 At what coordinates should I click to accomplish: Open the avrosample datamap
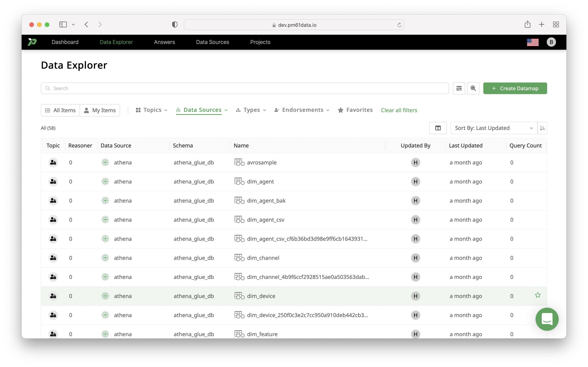tap(262, 162)
